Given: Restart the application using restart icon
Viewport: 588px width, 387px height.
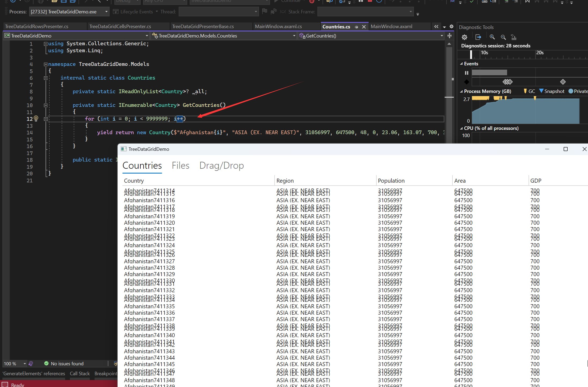Looking at the screenshot, I should point(379,1).
